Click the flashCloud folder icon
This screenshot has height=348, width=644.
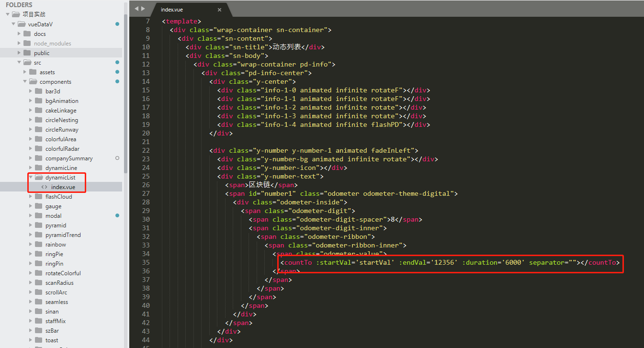pyautogui.click(x=38, y=196)
